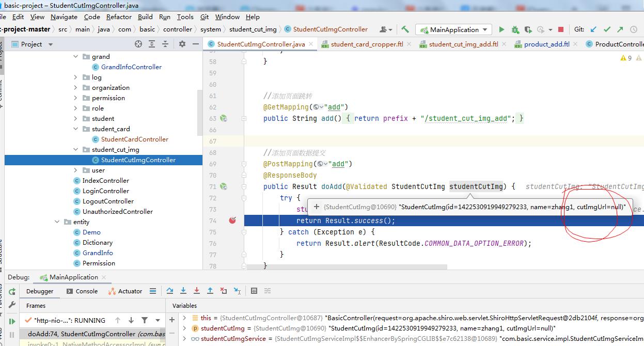
Task: Build project with the hammer icon
Action: click(405, 29)
